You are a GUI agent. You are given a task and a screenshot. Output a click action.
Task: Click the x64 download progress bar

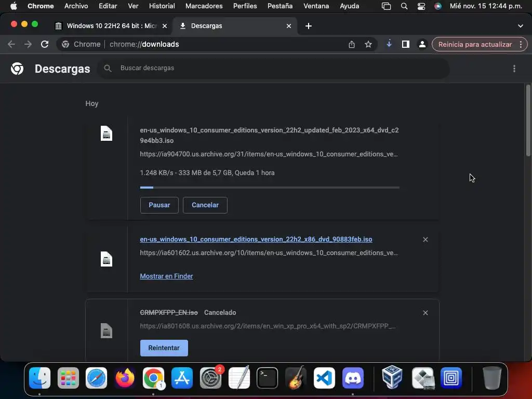270,187
